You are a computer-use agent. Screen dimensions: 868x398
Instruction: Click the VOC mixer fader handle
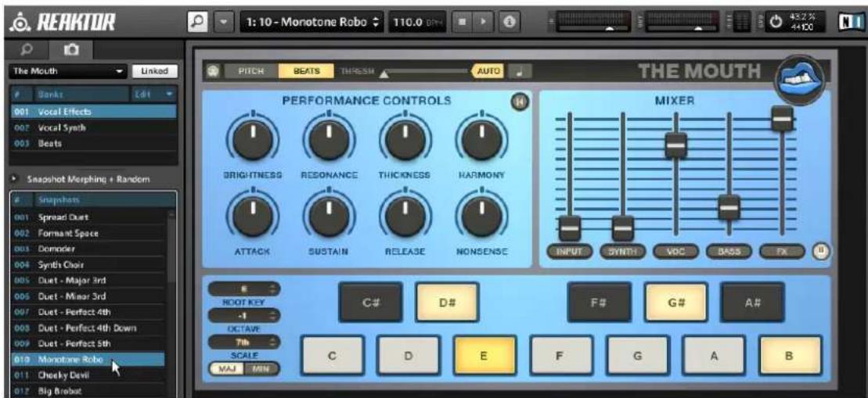point(676,145)
